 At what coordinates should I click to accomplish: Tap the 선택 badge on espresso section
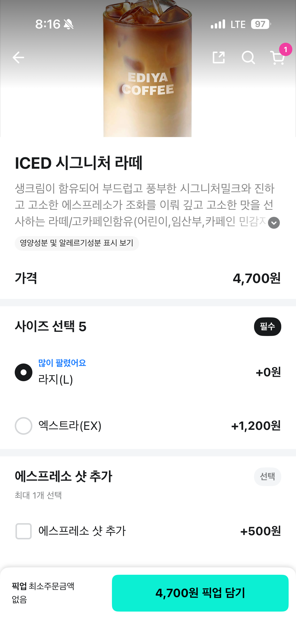coord(267,476)
